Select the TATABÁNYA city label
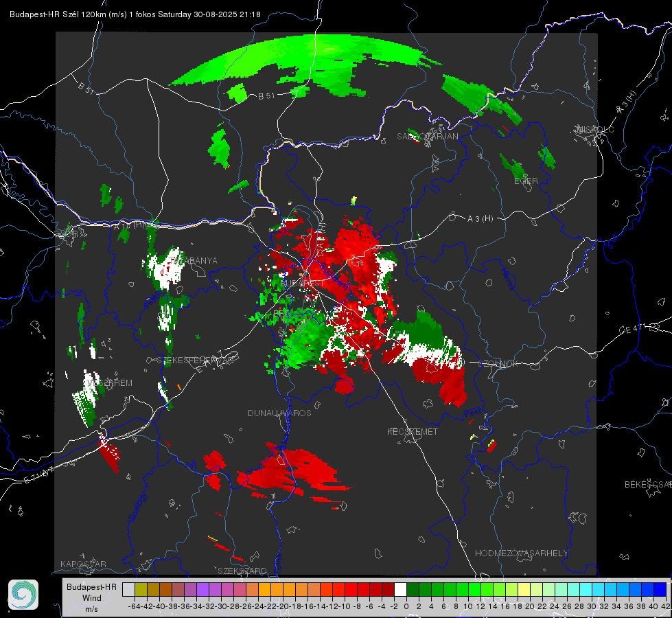The width and height of the screenshot is (672, 618). (x=194, y=261)
